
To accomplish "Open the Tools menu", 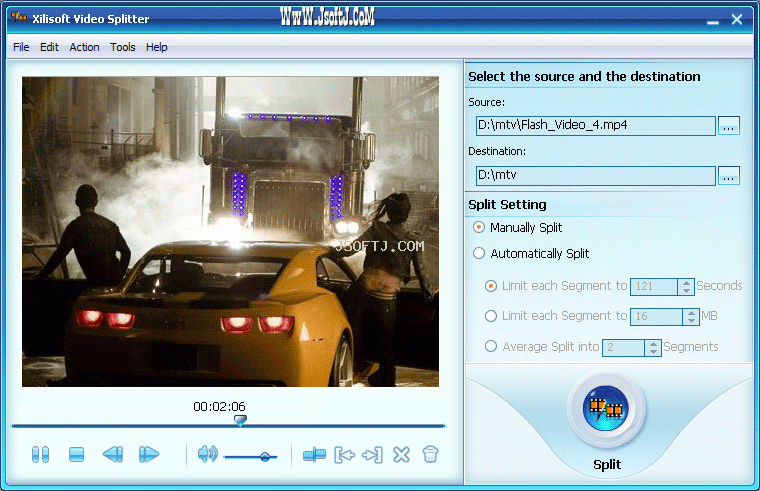I will (x=123, y=47).
